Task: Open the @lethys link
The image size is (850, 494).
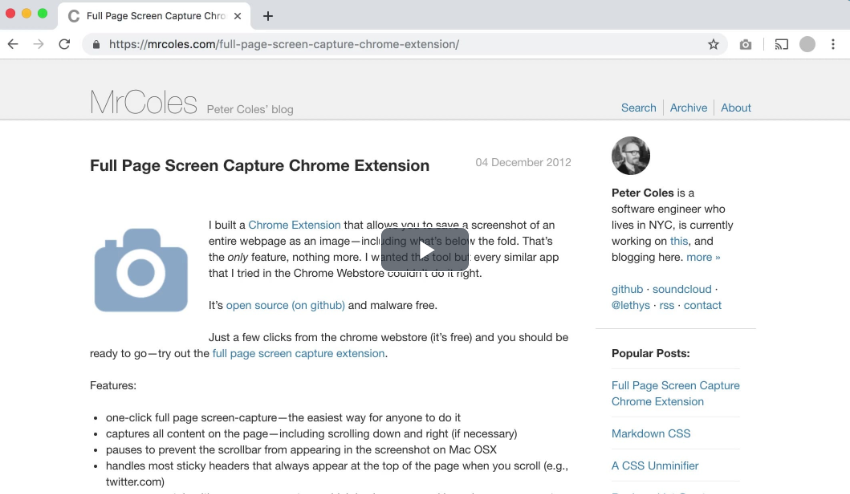Action: (x=630, y=305)
